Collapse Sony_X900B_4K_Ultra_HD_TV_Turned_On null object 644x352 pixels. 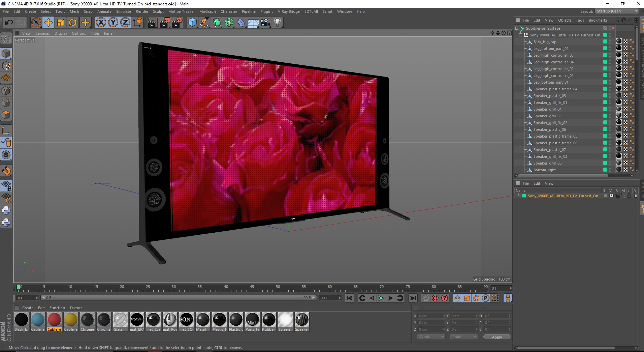tap(521, 35)
